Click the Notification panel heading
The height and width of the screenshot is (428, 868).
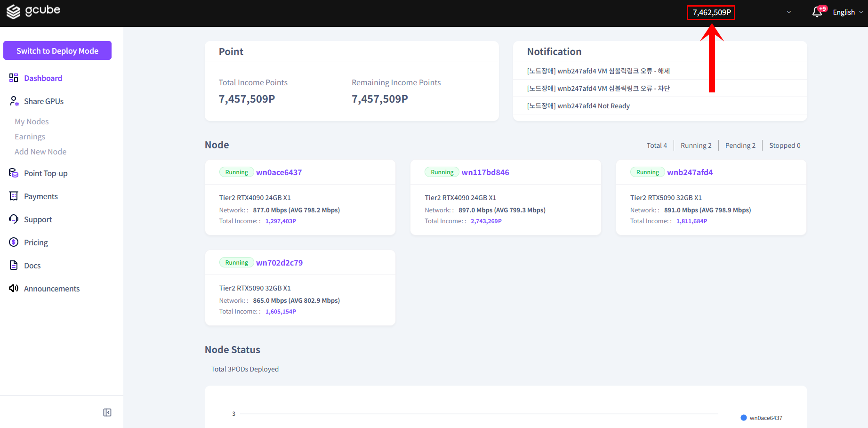point(554,51)
